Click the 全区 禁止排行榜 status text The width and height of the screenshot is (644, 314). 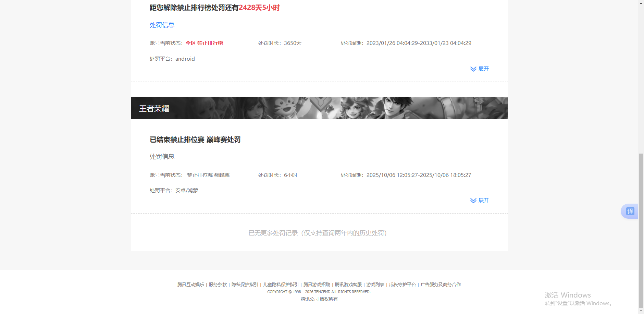204,43
